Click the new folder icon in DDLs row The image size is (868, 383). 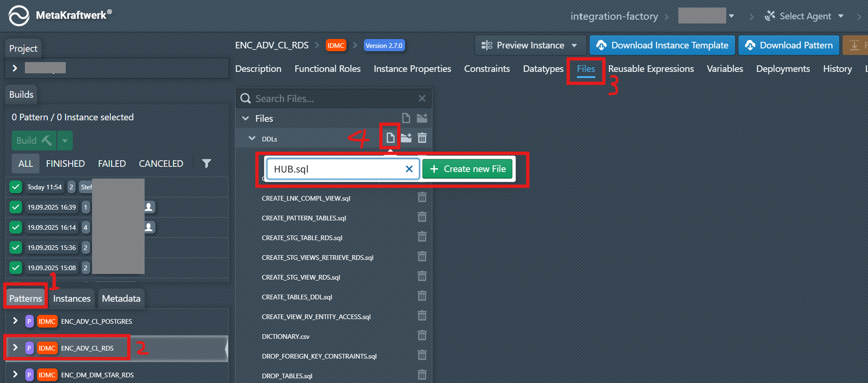pyautogui.click(x=406, y=138)
